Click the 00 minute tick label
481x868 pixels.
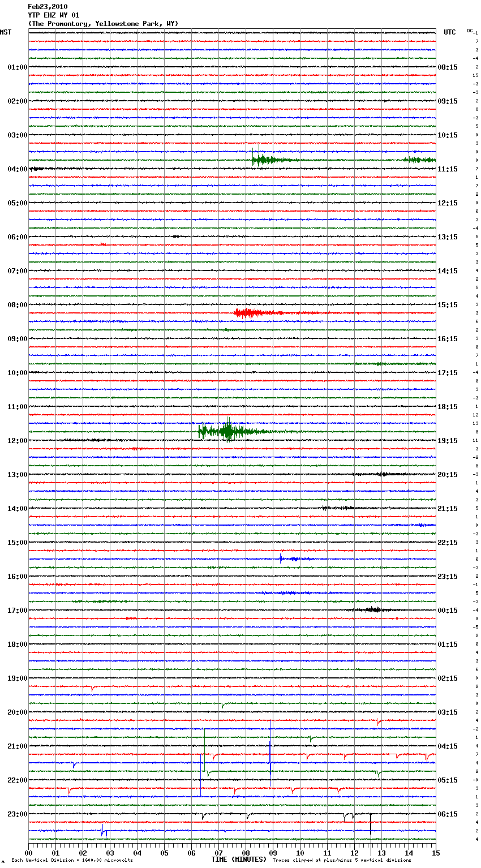tap(28, 853)
